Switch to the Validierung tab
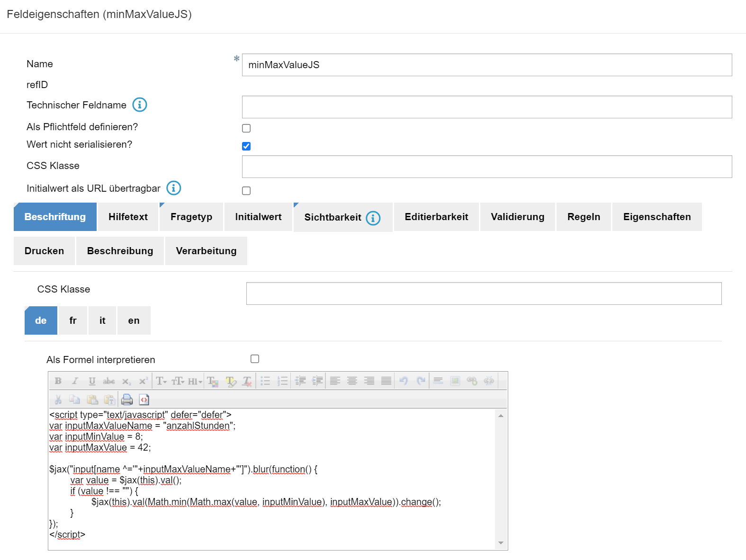 point(517,217)
